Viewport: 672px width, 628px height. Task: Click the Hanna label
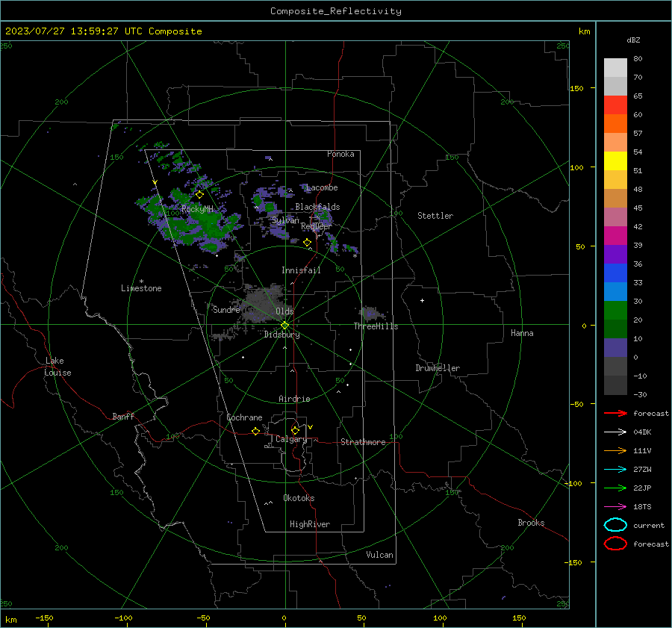pyautogui.click(x=522, y=333)
